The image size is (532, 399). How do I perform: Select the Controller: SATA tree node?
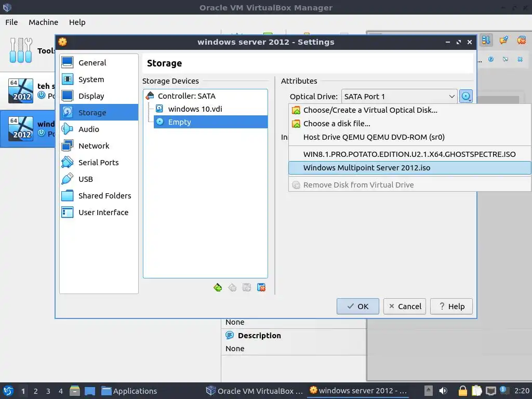tap(187, 96)
